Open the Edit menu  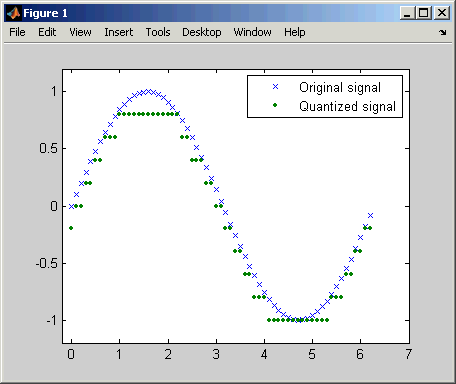click(47, 32)
